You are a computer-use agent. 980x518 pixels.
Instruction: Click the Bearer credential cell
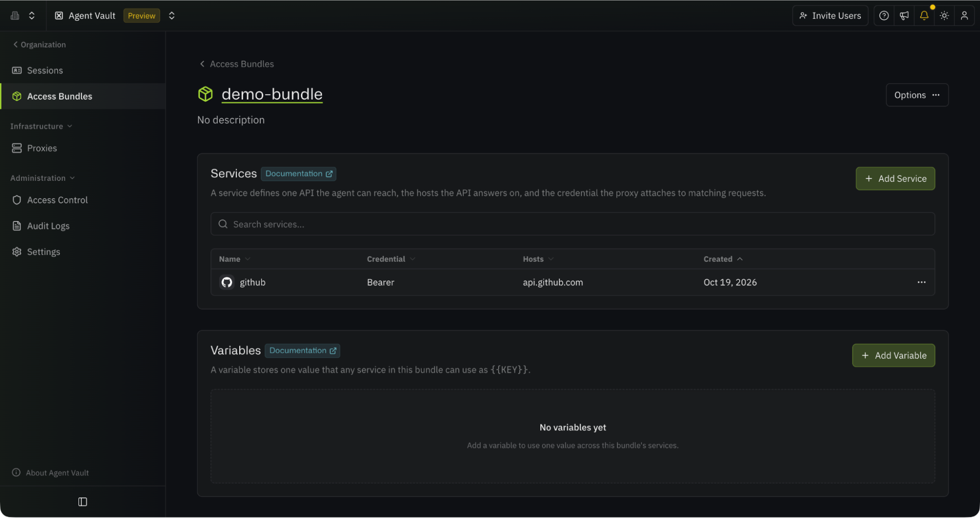380,283
